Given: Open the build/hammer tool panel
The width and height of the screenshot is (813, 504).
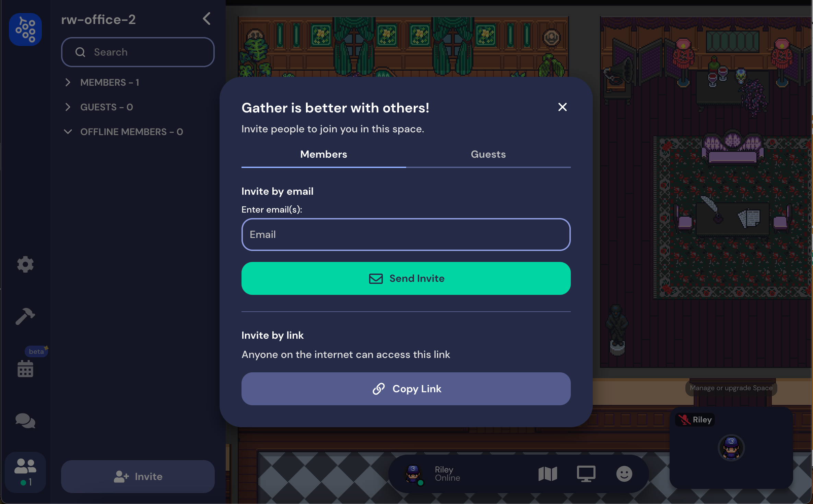Looking at the screenshot, I should click(x=26, y=316).
